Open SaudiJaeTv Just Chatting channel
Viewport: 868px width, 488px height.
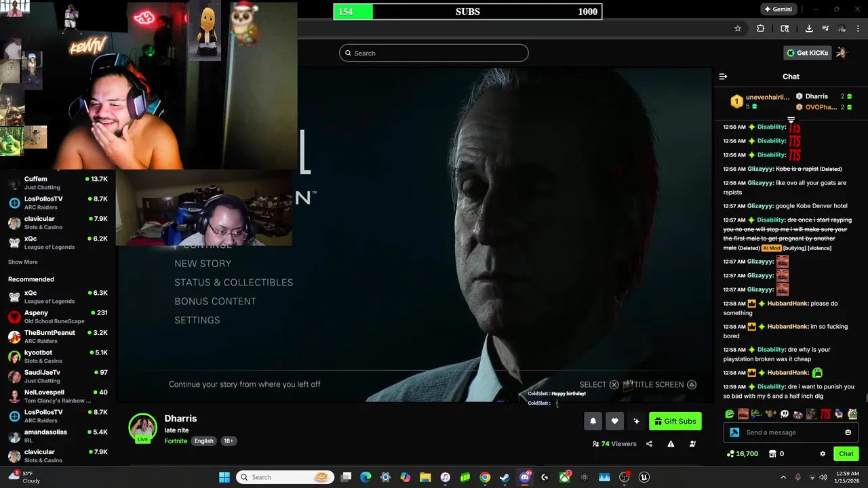pos(58,376)
